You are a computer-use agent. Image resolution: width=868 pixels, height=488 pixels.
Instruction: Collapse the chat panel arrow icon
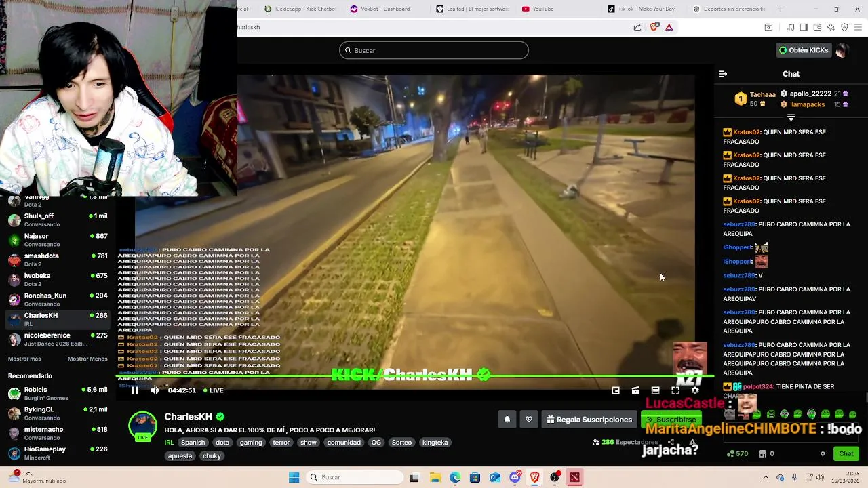point(723,74)
